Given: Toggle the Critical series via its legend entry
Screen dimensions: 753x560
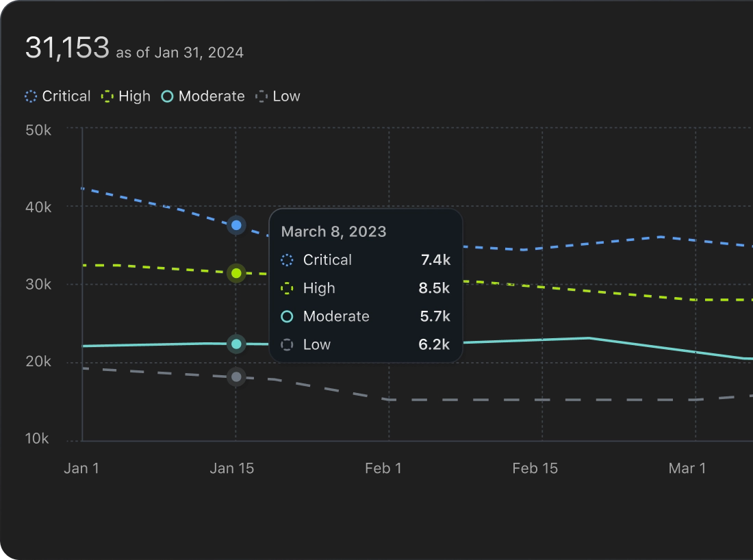Looking at the screenshot, I should click(58, 96).
